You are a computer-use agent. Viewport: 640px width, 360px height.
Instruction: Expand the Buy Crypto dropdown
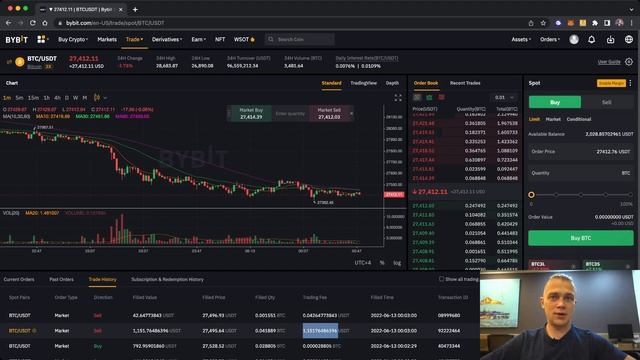coord(73,40)
